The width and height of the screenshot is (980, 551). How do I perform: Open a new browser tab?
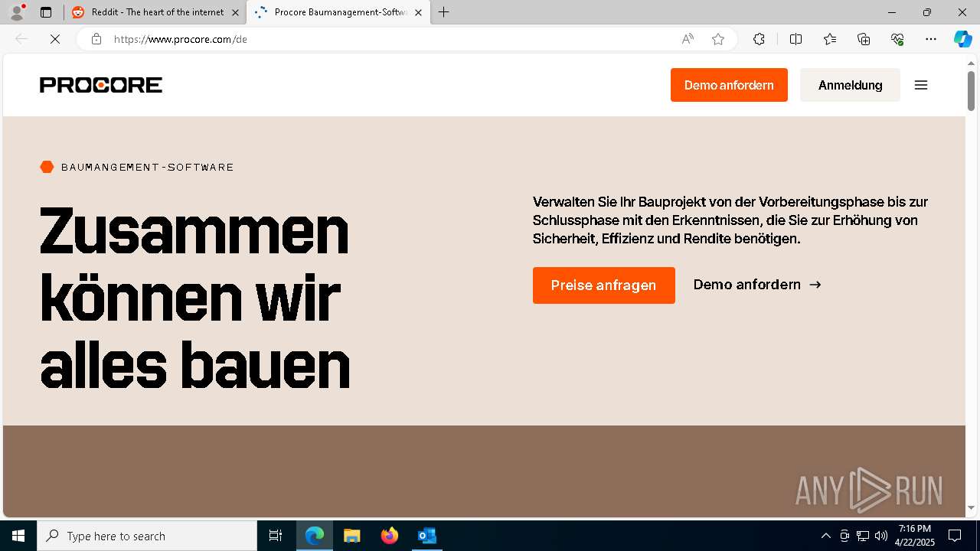(x=444, y=12)
